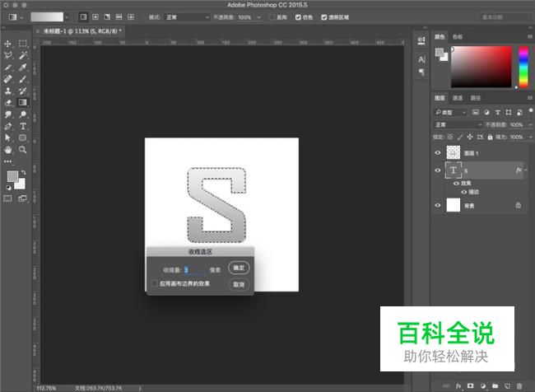
Task: Select the Zoom tool
Action: point(23,150)
